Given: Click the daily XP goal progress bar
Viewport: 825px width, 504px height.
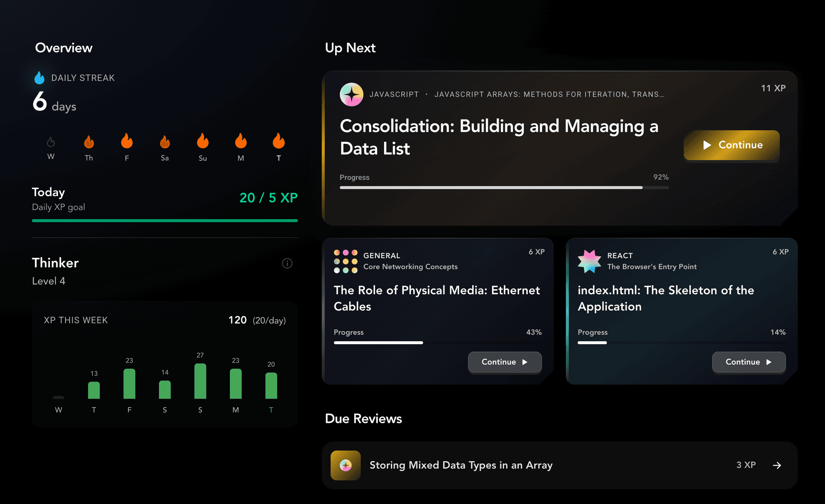Looking at the screenshot, I should pos(165,220).
